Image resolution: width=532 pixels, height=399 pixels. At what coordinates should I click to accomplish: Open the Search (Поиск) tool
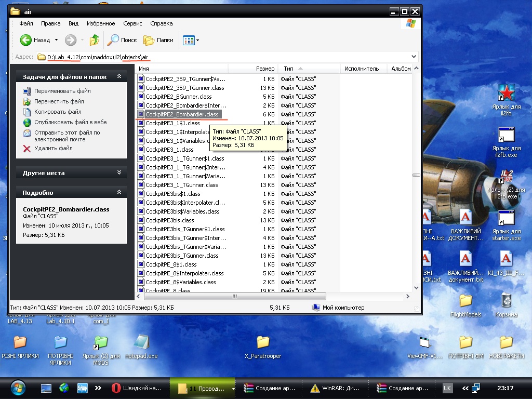122,40
